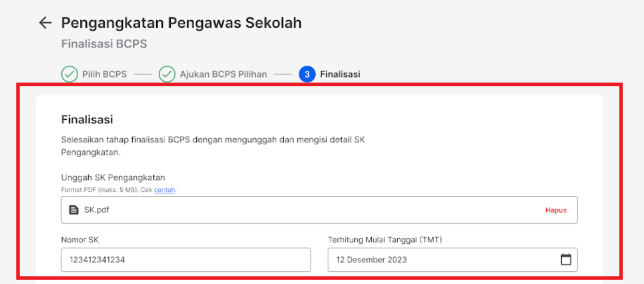Remove the uploaded file with Hapus
The height and width of the screenshot is (284, 644).
click(x=556, y=210)
